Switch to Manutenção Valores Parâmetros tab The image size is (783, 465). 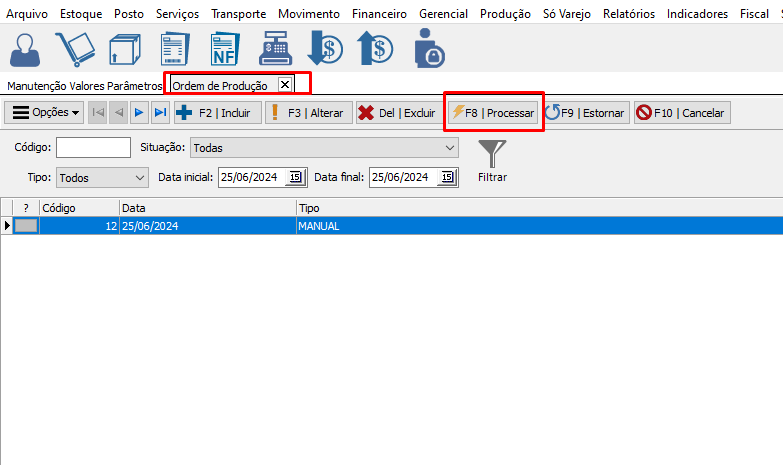pyautogui.click(x=83, y=86)
